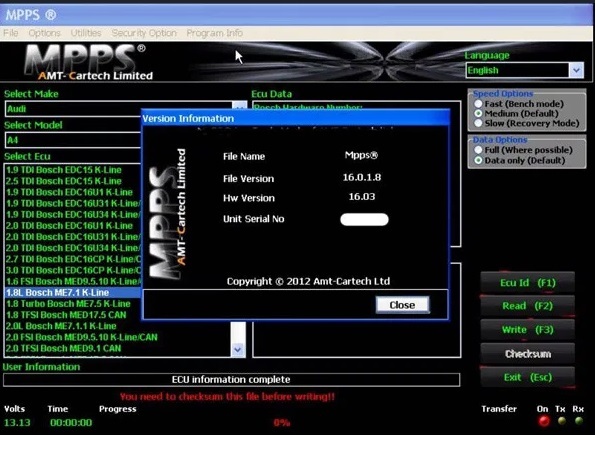Select 1.6 FSI Bosch MED9.5.10 entry
This screenshot has width=595, height=449.
click(73, 281)
